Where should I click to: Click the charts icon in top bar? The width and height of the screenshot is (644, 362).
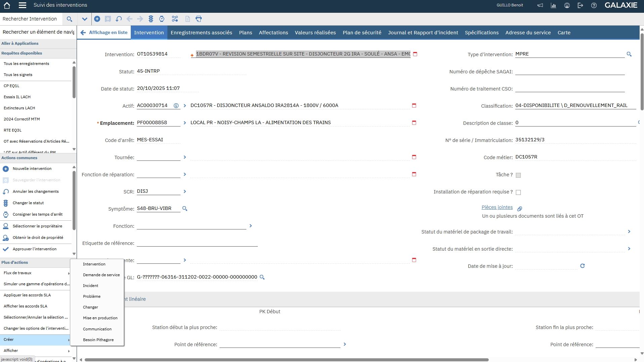pos(553,5)
